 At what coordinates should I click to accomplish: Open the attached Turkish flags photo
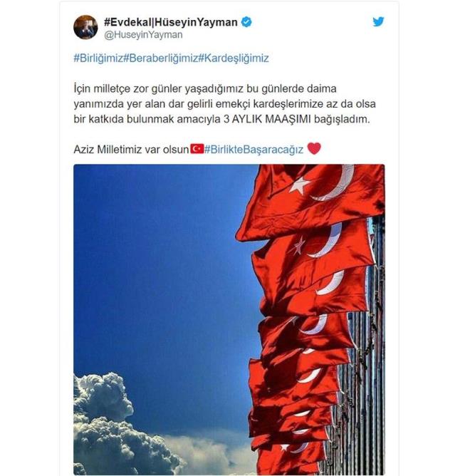click(x=229, y=320)
